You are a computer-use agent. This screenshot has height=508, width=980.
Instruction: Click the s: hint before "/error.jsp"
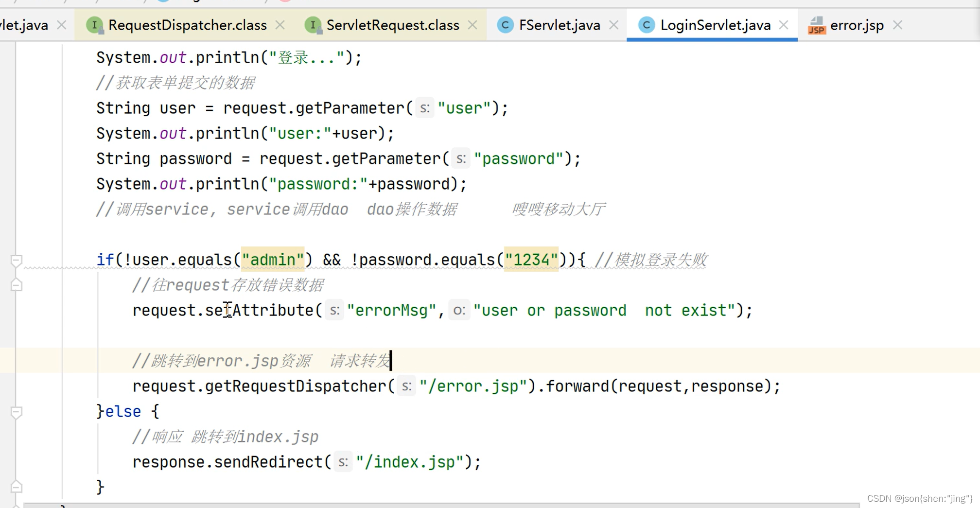(406, 386)
